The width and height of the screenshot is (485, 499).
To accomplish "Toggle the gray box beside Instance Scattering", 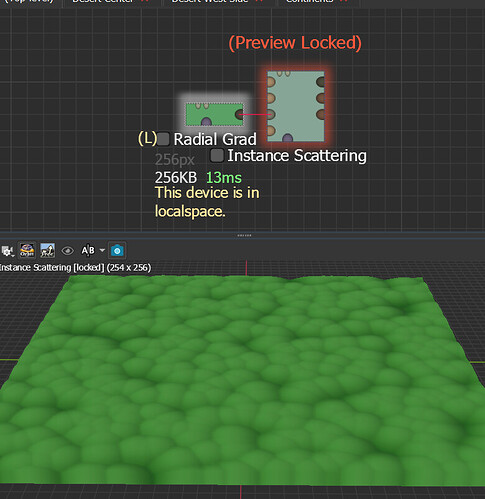I will pos(217,155).
